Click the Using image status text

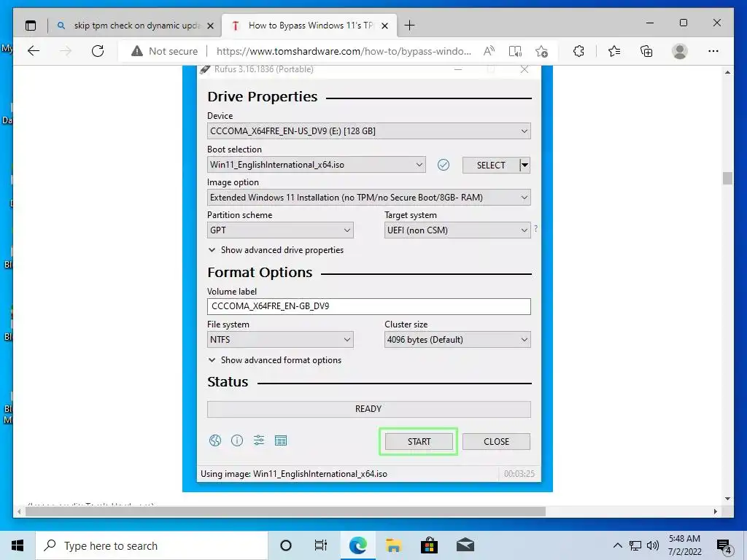pos(293,474)
